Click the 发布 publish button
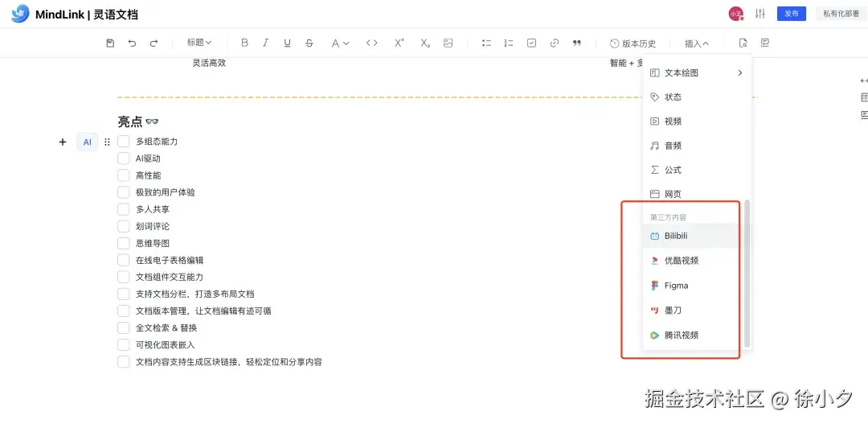The width and height of the screenshot is (868, 424). [792, 14]
